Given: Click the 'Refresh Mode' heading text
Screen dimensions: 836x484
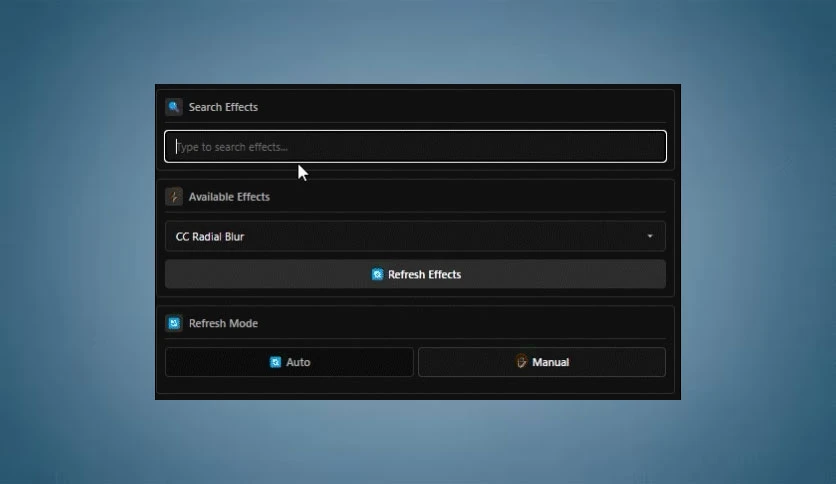Looking at the screenshot, I should tap(223, 324).
